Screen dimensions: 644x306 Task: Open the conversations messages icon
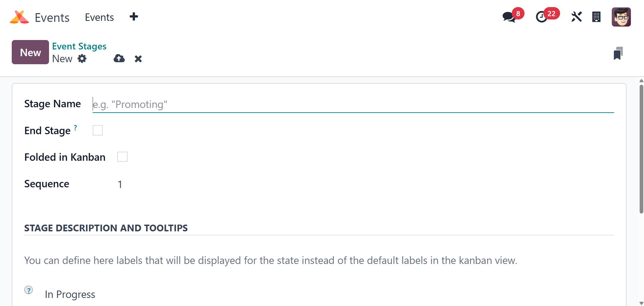pyautogui.click(x=509, y=17)
